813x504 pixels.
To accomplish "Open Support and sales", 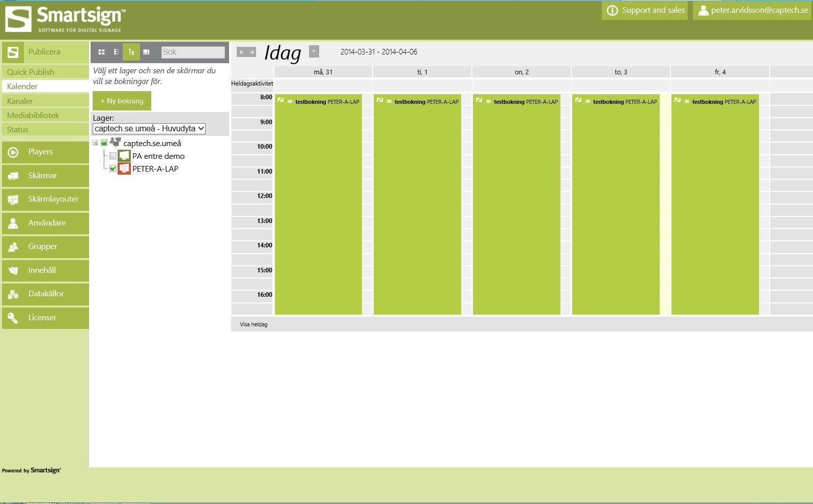I will pos(644,10).
